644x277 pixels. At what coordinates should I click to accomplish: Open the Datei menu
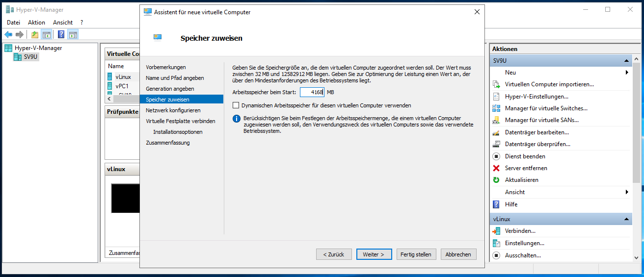[14, 23]
